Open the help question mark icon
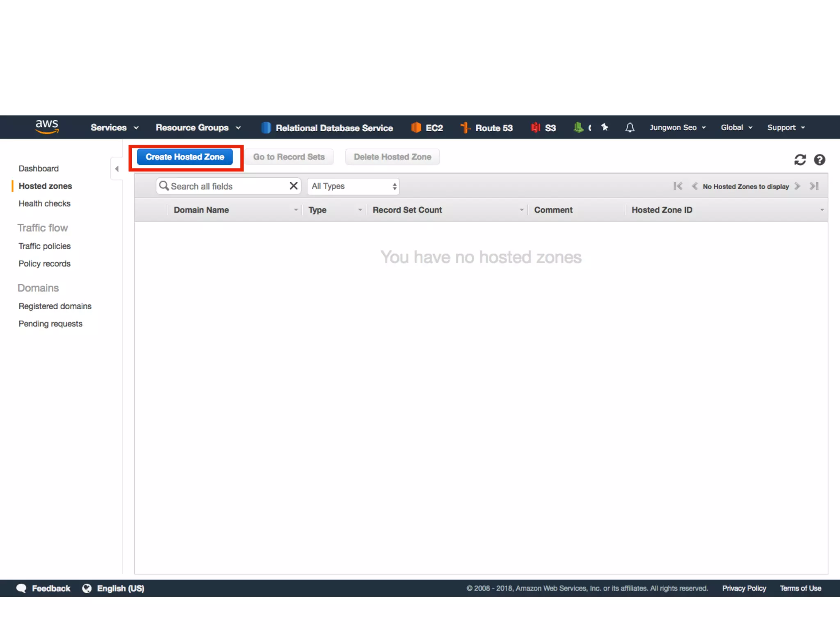The height and width of the screenshot is (630, 840). [819, 160]
